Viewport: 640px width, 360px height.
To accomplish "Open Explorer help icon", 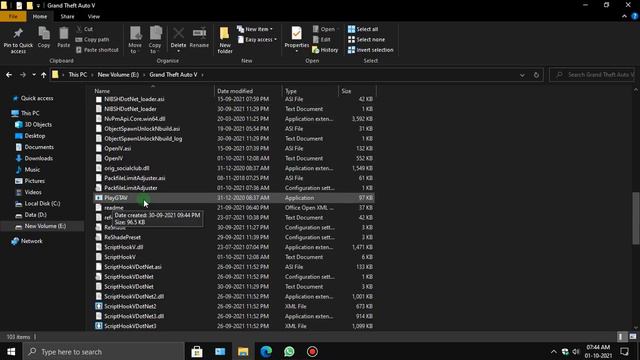I will (635, 16).
